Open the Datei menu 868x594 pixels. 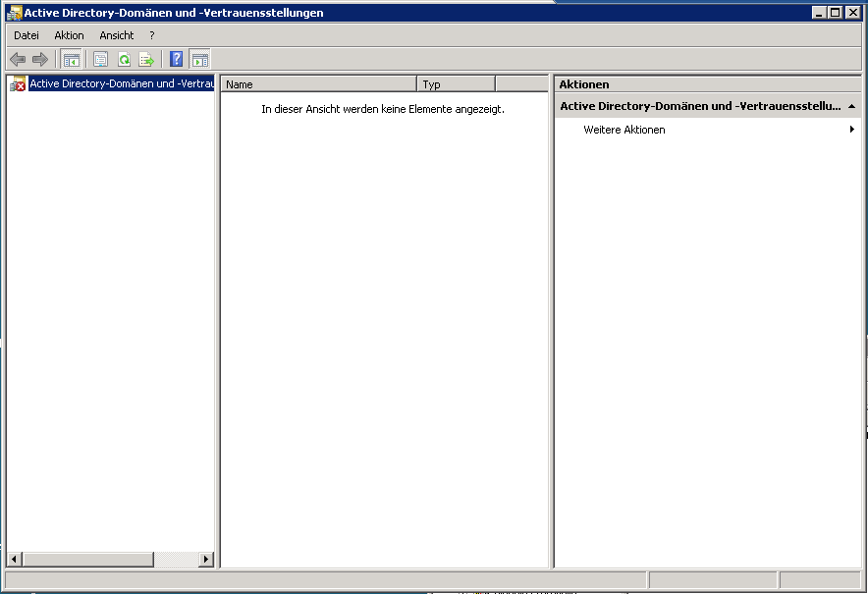pyautogui.click(x=26, y=35)
